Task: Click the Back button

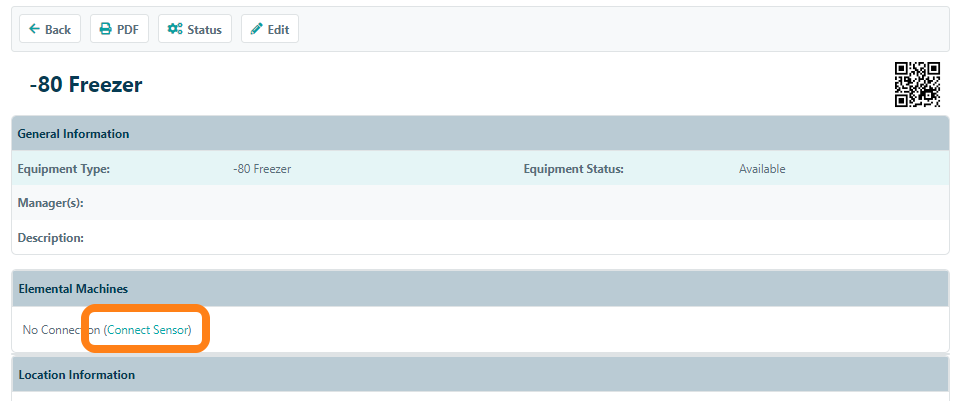Action: 50,29
